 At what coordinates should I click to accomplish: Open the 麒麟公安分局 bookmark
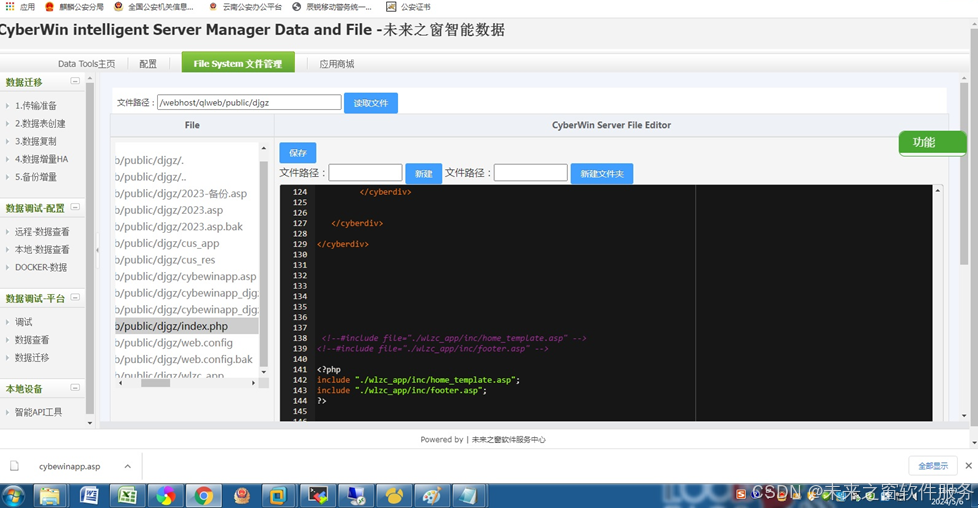coord(74,7)
